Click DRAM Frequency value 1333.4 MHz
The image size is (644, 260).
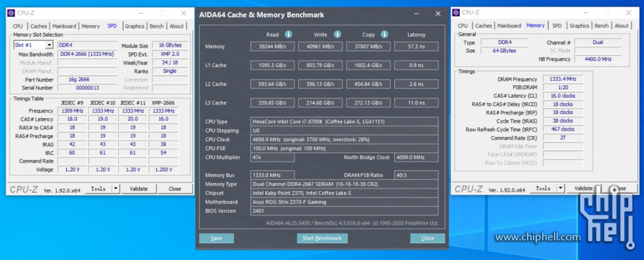[563, 79]
